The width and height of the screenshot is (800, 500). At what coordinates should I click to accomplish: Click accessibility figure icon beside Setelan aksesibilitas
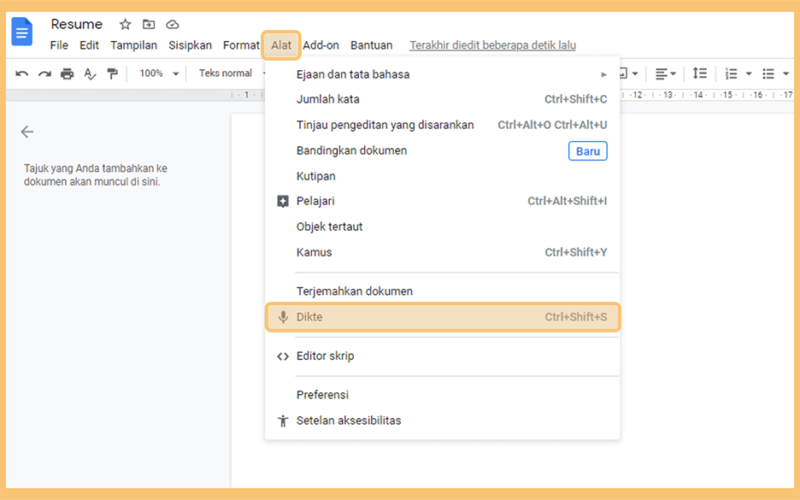point(283,421)
